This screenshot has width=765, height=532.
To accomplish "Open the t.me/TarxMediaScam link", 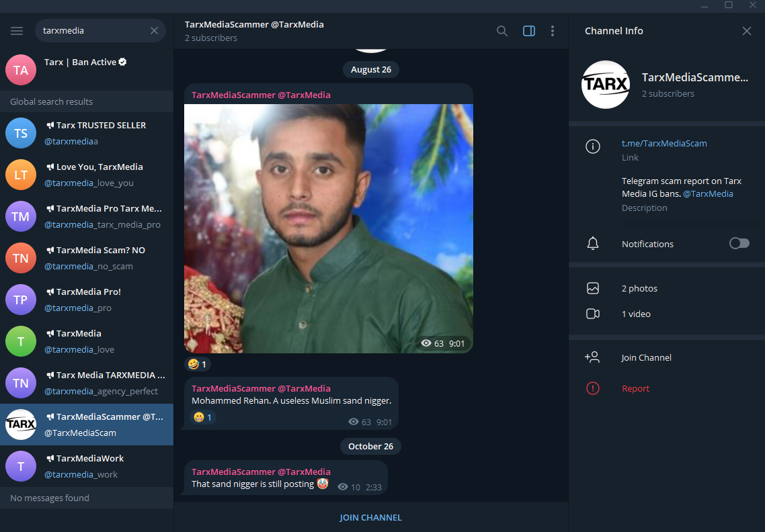I will tap(664, 143).
